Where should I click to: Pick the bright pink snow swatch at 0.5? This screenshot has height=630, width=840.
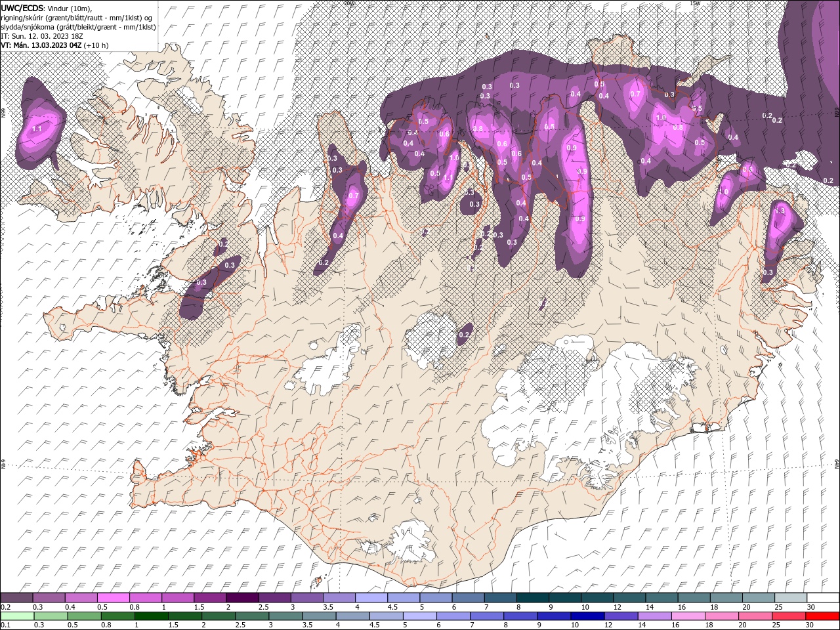113,598
